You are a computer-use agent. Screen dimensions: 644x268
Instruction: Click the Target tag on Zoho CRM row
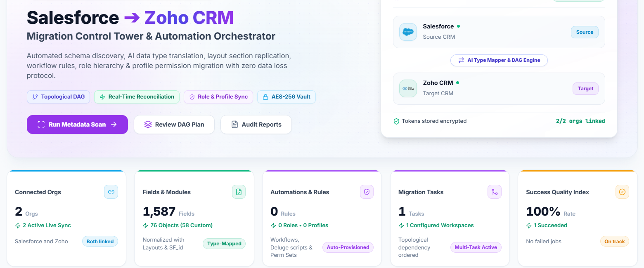point(585,89)
